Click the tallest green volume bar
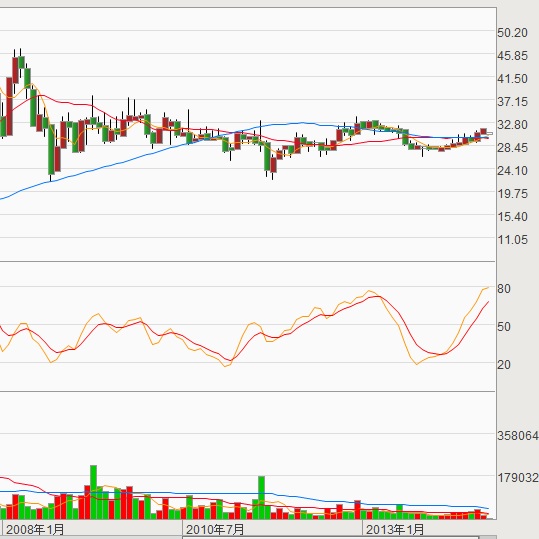Image resolution: width=539 pixels, height=539 pixels. pyautogui.click(x=94, y=492)
